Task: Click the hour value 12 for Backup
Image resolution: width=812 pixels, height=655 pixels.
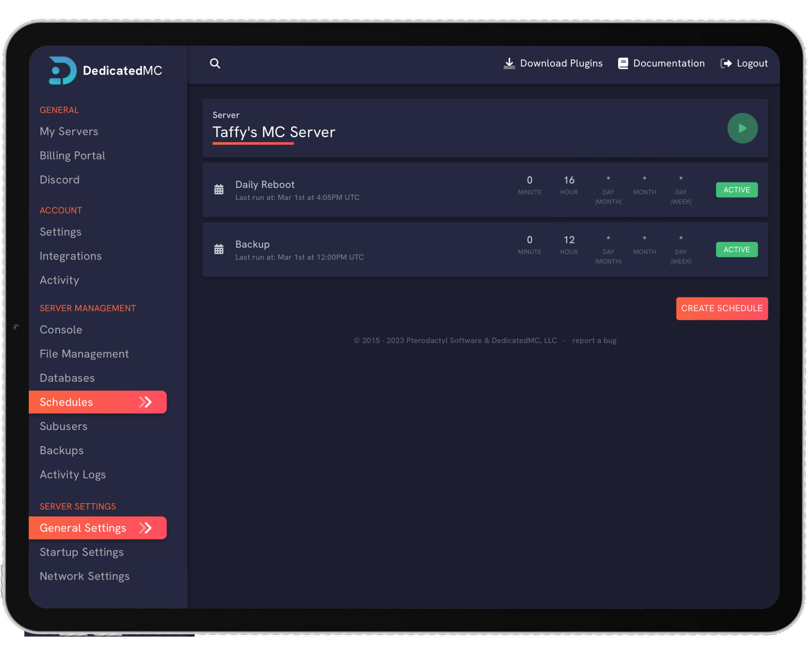Action: 569,240
